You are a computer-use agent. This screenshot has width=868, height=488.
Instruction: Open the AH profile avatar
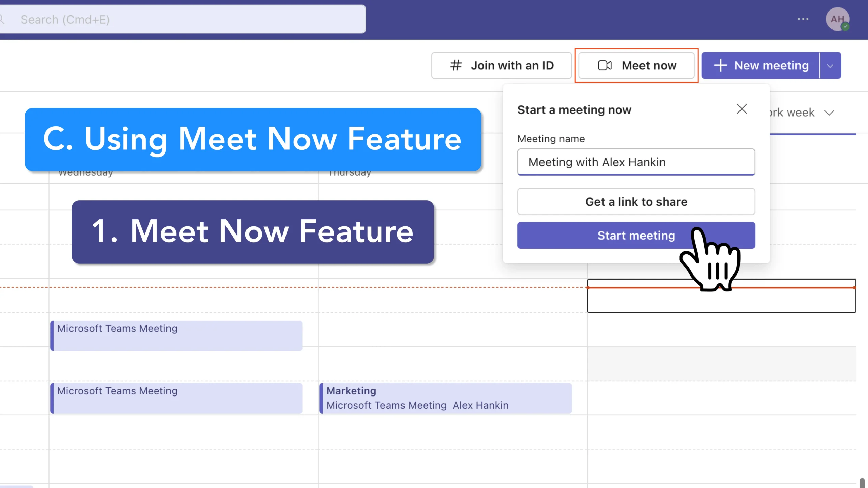tap(837, 19)
